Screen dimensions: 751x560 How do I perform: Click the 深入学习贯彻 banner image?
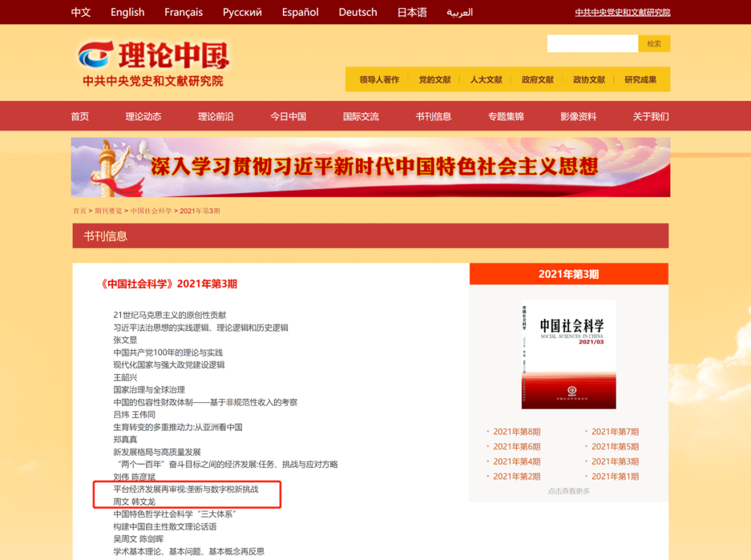[371, 167]
